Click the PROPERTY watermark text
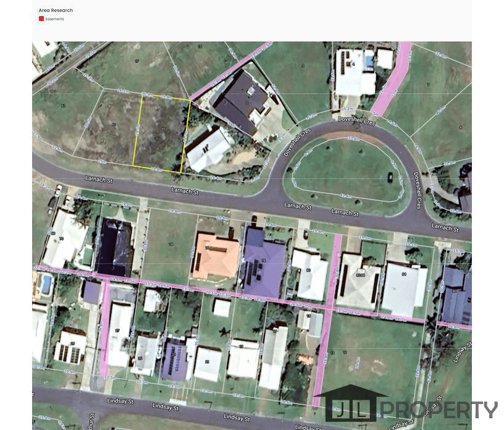This screenshot has height=430, width=504. (440, 410)
